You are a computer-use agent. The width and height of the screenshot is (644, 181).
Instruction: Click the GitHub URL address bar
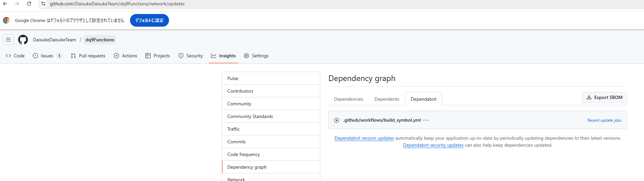click(x=117, y=4)
